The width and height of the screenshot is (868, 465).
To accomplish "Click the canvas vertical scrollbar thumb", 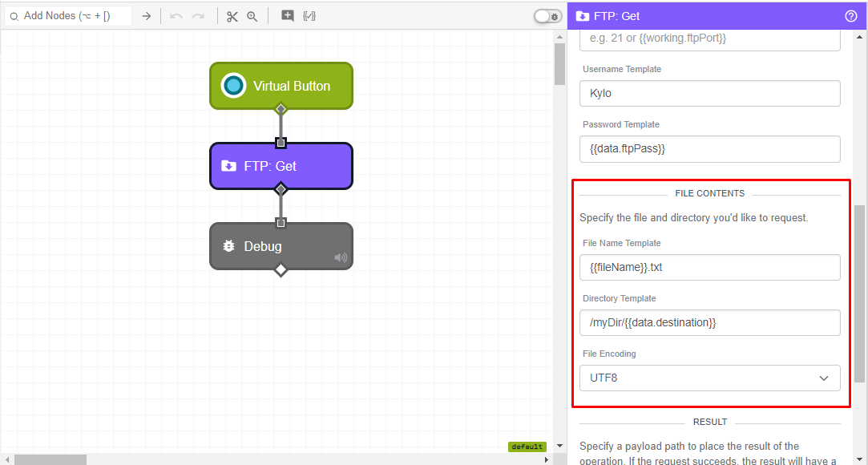I will [559, 64].
